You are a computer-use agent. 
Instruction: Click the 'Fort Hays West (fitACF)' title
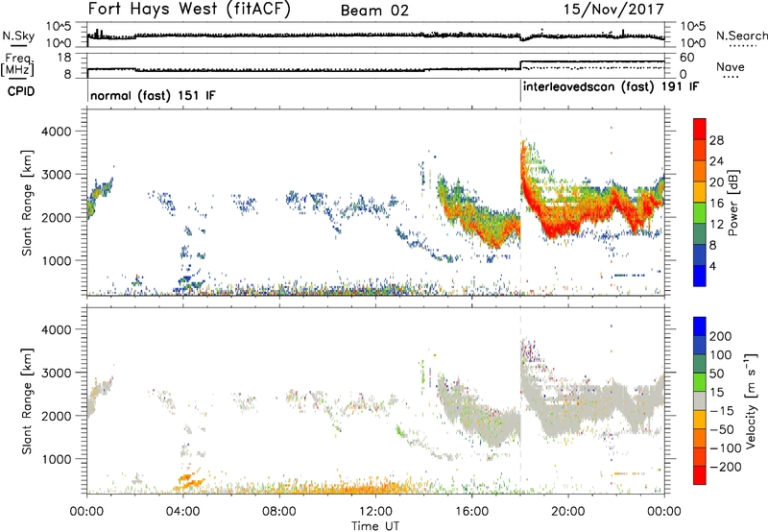coord(189,9)
